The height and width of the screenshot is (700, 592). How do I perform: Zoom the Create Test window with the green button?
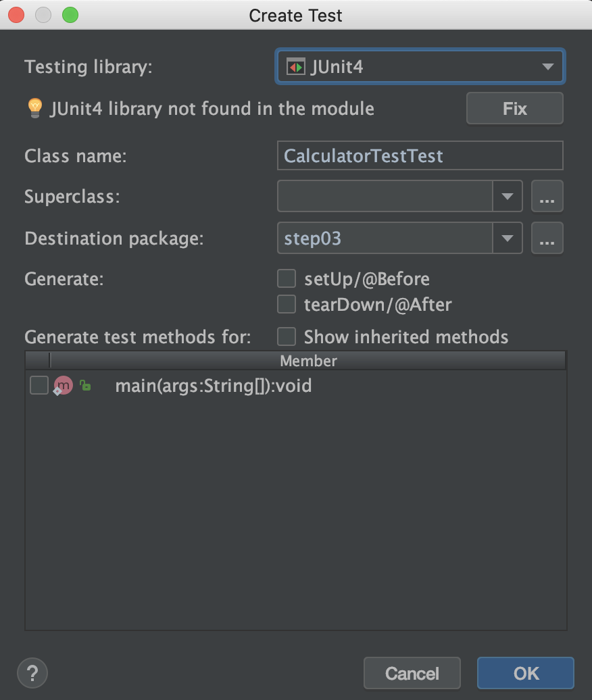[70, 15]
